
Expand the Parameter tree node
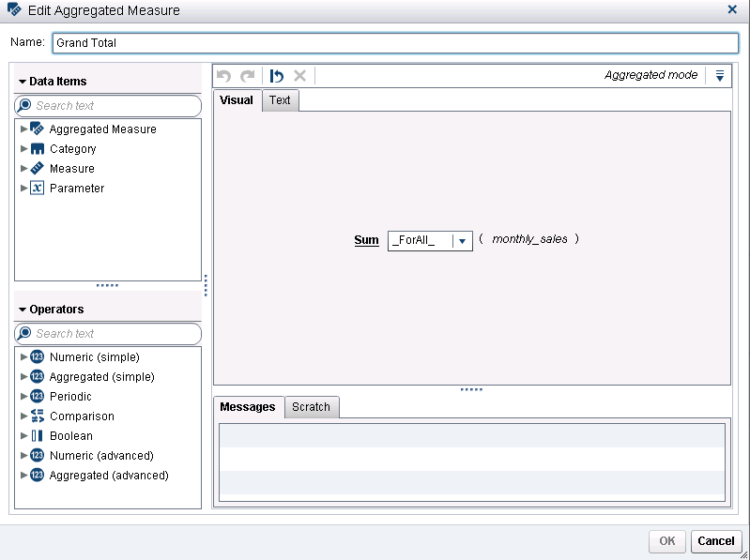tap(23, 188)
